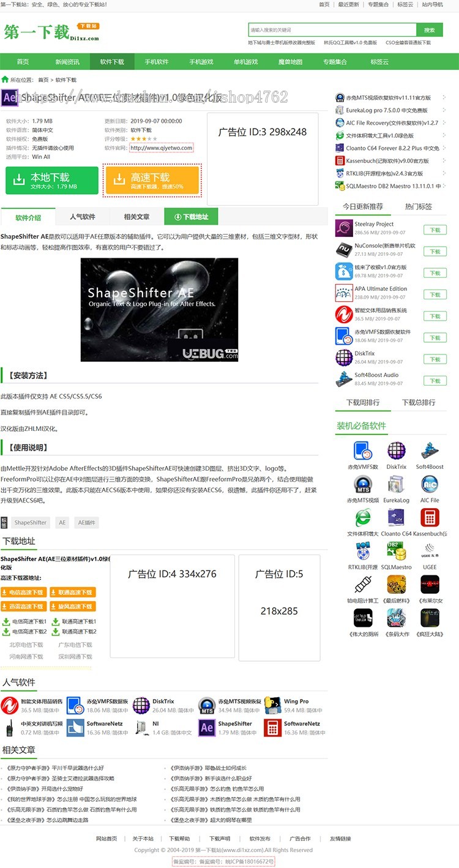Image resolution: width=459 pixels, height=868 pixels.
Task: Open the 赤兔MTS视频 icon in 装机必备软件
Action: click(363, 484)
